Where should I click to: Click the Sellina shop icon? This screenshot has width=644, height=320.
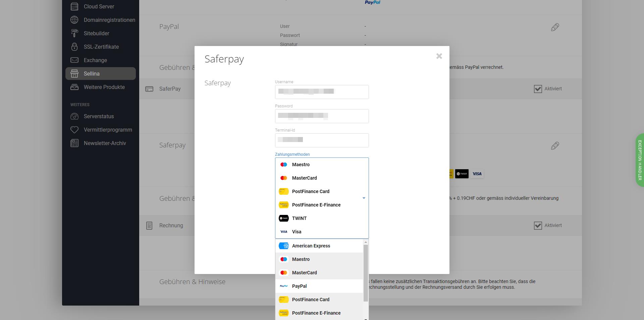click(x=74, y=74)
